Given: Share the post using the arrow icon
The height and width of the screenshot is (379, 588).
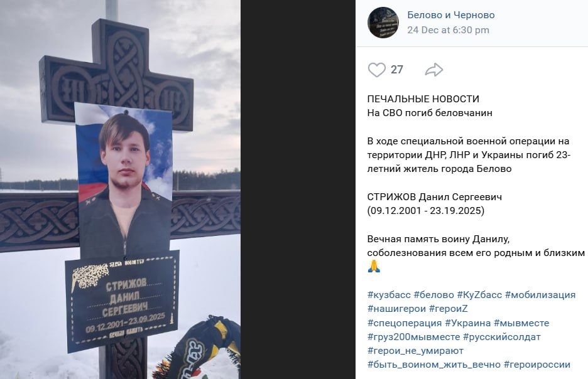Looking at the screenshot, I should point(434,70).
